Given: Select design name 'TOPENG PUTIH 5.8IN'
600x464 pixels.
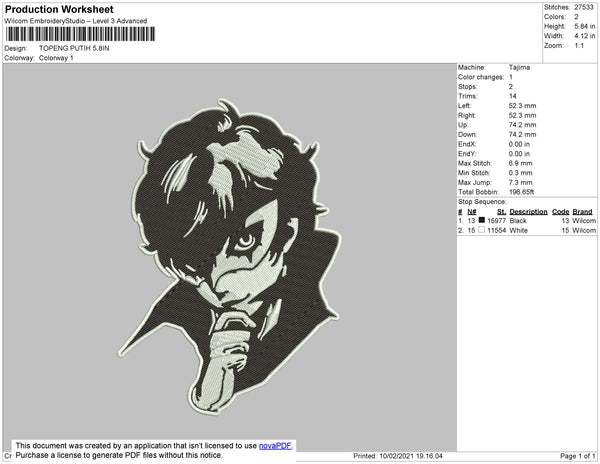Looking at the screenshot, I should tap(74, 48).
